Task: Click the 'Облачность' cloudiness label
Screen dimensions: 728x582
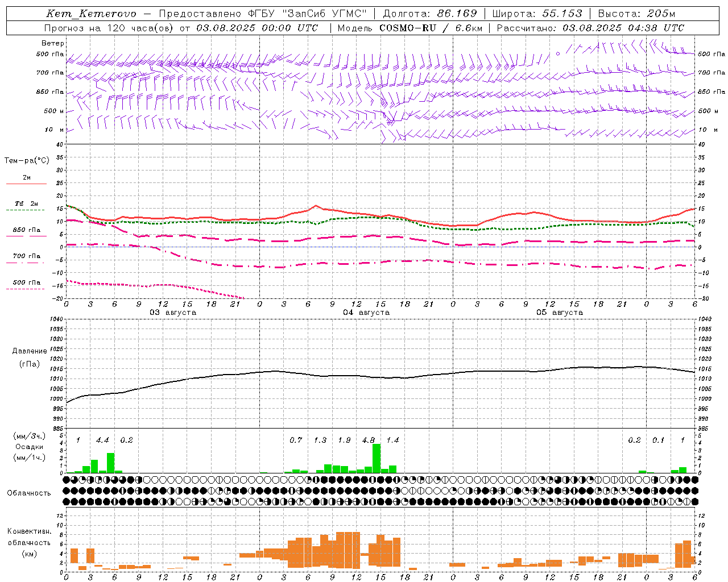Action: 29,493
